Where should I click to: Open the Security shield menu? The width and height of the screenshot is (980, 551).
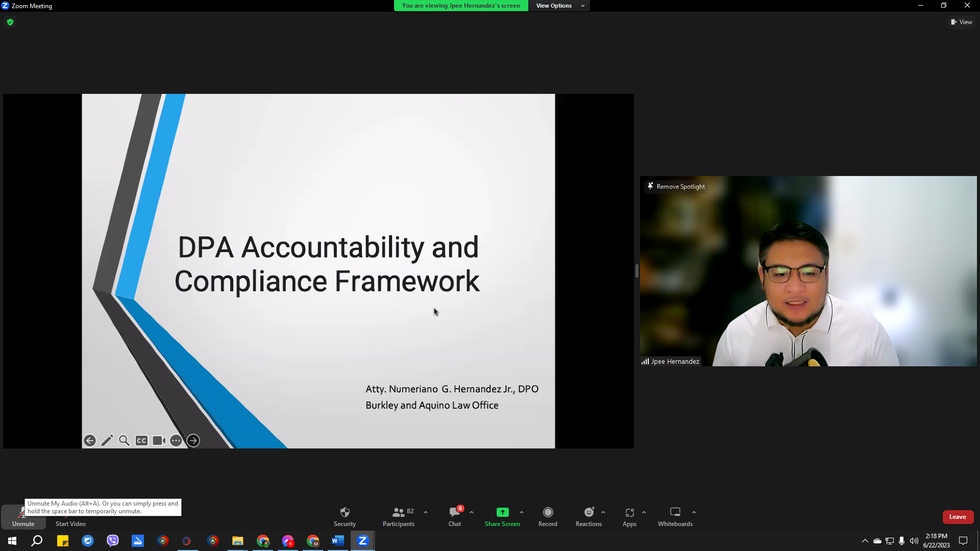point(345,517)
